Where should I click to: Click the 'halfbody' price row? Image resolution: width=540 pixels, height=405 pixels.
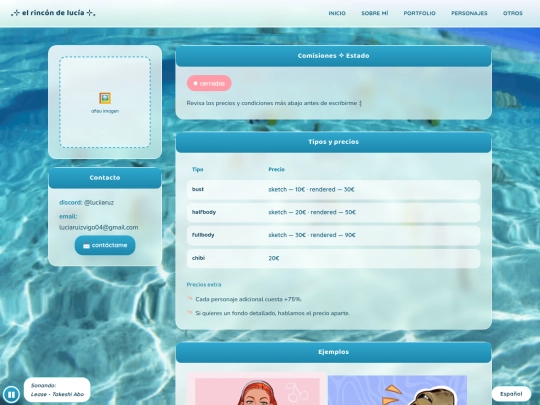333,212
